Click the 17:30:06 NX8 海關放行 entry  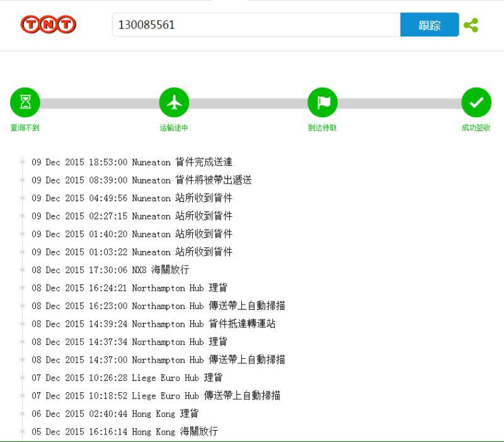click(x=110, y=270)
